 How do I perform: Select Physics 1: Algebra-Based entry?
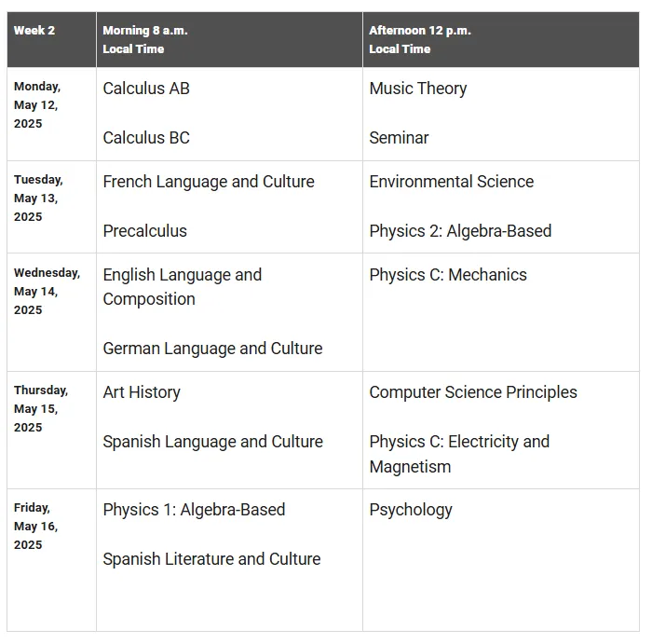tap(194, 510)
